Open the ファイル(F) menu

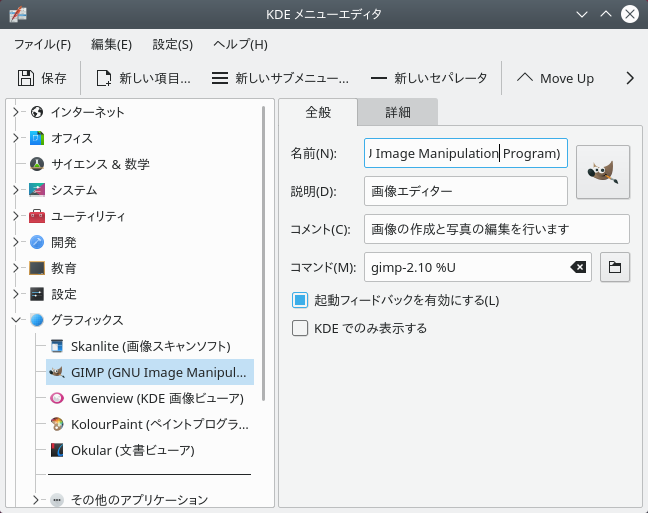(43, 44)
